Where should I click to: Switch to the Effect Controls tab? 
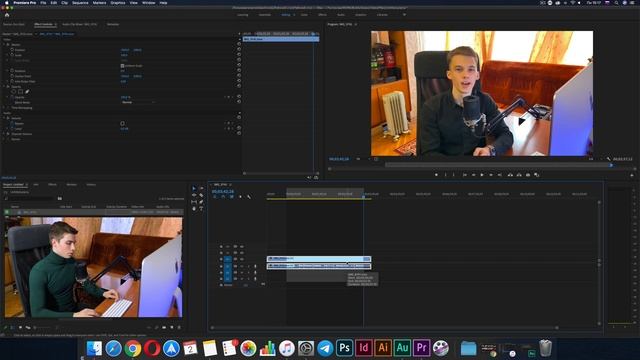[43, 24]
